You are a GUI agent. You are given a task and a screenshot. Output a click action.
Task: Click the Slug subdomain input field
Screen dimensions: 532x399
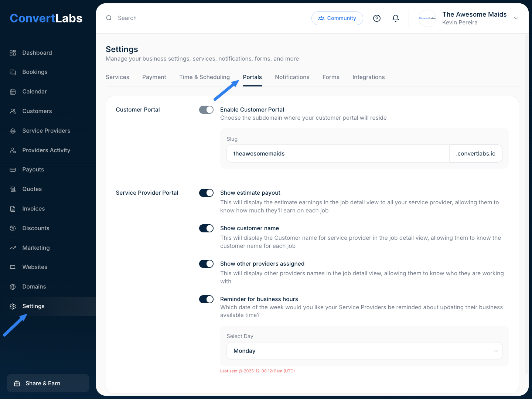[338, 154]
